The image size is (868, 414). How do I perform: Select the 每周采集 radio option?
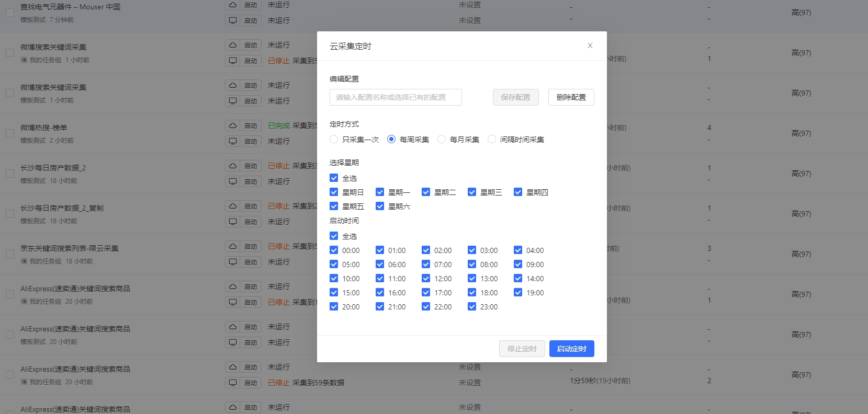(x=391, y=140)
